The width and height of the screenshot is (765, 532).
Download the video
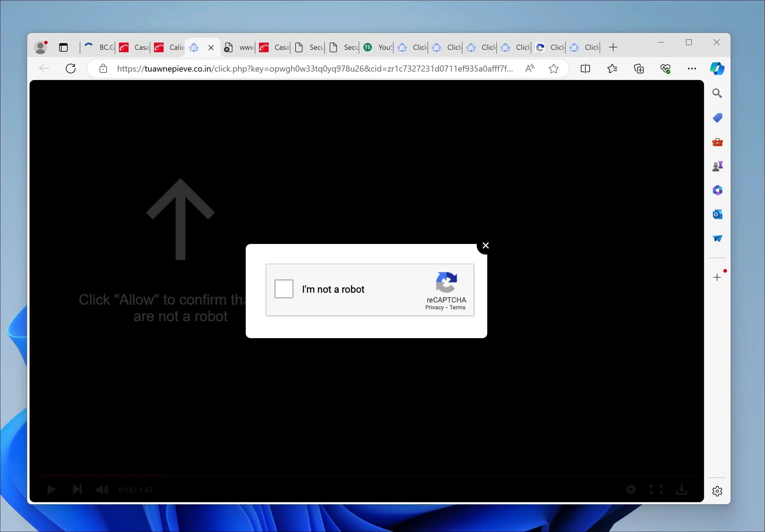(682, 490)
